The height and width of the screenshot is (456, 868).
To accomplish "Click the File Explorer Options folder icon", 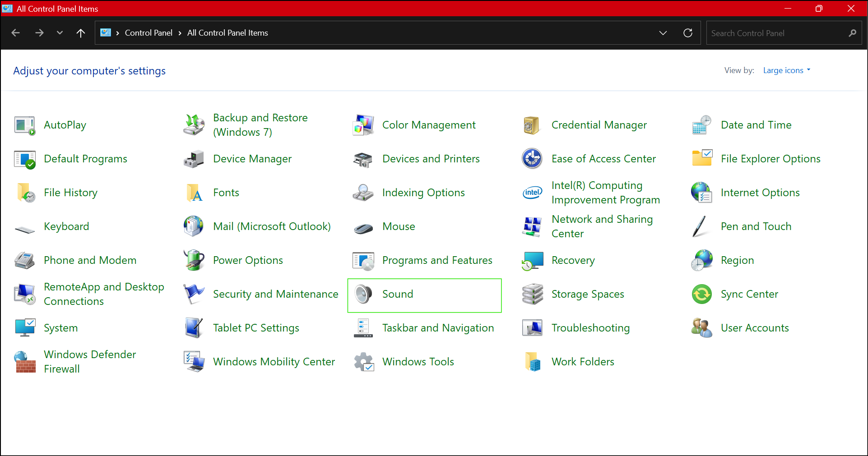I will (x=702, y=159).
